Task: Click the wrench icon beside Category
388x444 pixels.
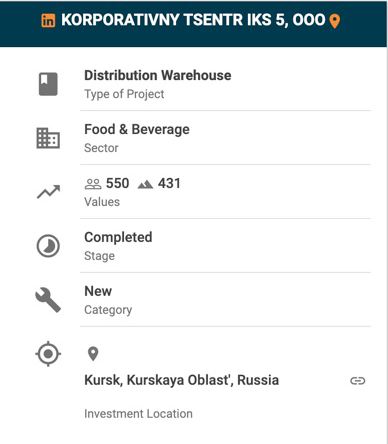Action: pyautogui.click(x=48, y=300)
